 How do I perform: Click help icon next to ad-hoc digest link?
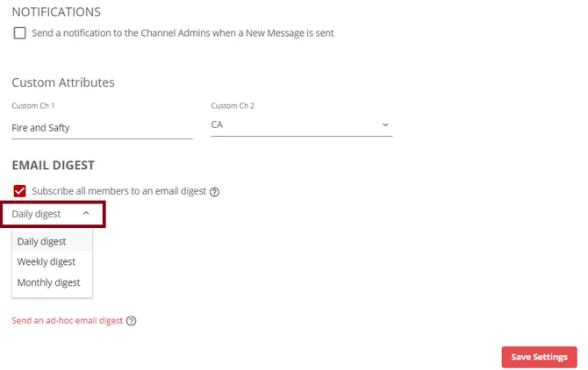(132, 321)
